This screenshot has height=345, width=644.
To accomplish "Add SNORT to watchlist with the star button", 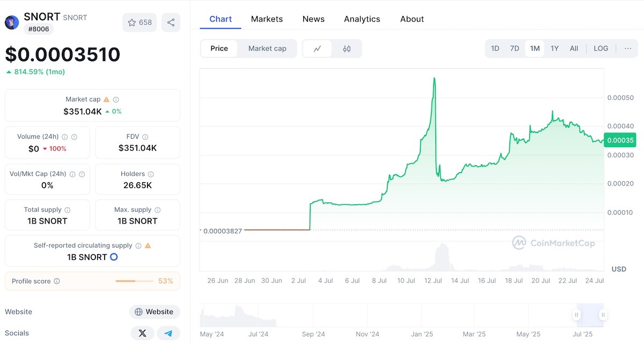I will click(x=140, y=23).
